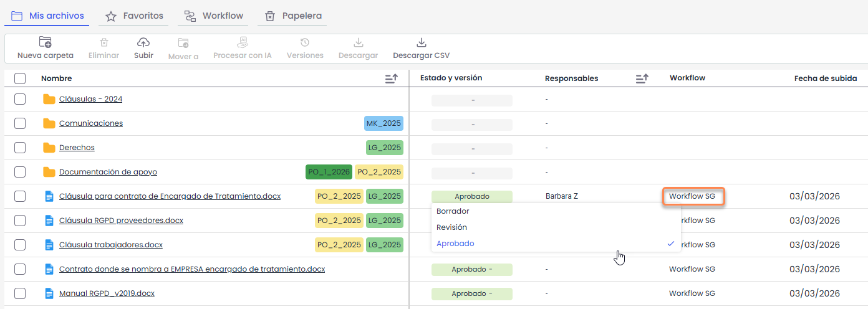The image size is (868, 309).
Task: Open the Cláusulas - 2024 folder link
Action: 90,99
